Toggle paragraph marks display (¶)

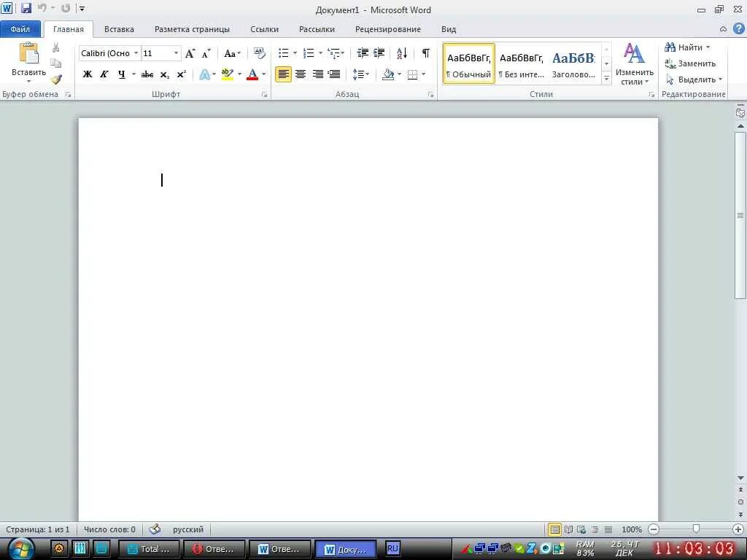click(425, 52)
